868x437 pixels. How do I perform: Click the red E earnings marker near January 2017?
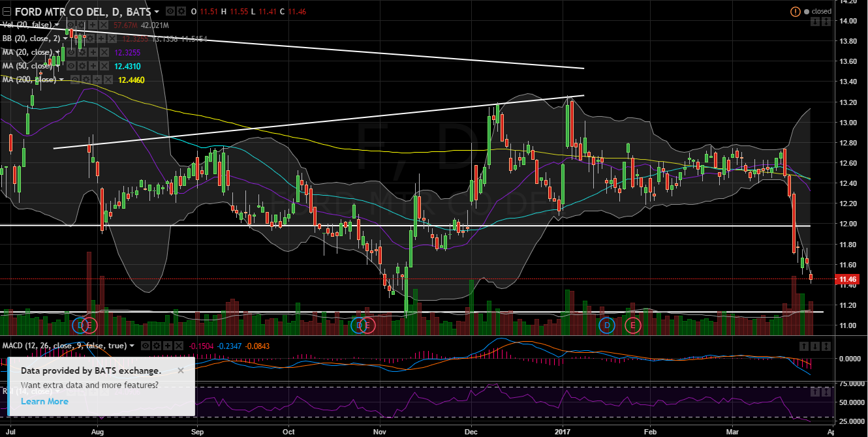(632, 325)
